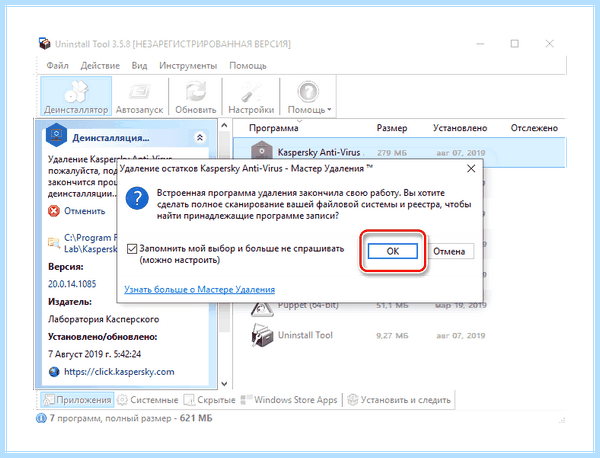
Task: Click the Kaspersky Anti-Virus program icon
Action: coord(262,150)
